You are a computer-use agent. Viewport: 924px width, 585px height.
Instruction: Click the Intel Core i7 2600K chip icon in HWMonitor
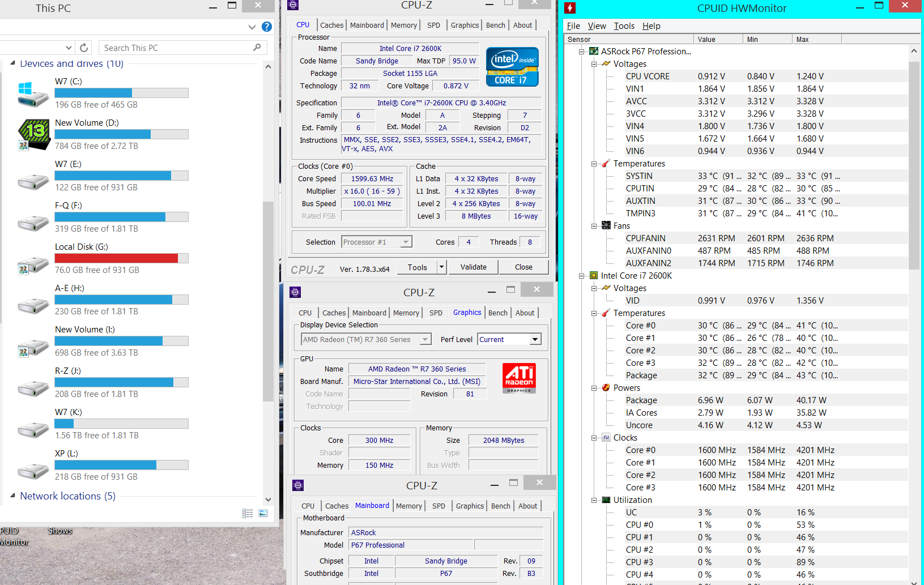click(594, 275)
